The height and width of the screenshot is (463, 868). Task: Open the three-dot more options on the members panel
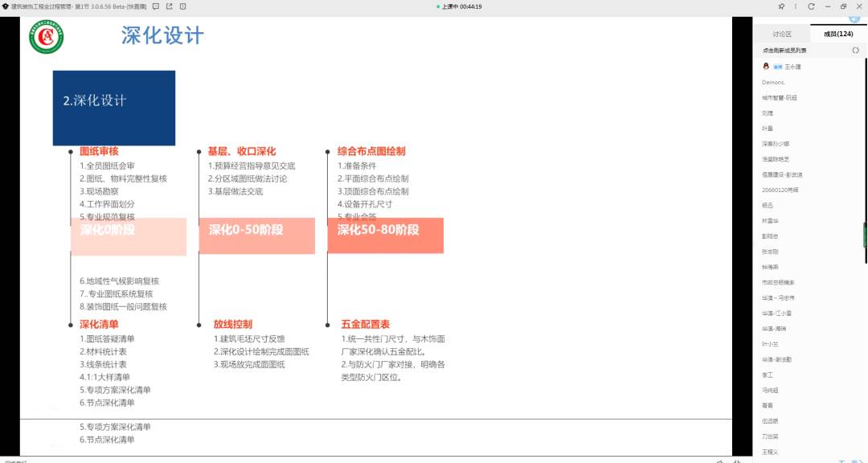coord(796,6)
